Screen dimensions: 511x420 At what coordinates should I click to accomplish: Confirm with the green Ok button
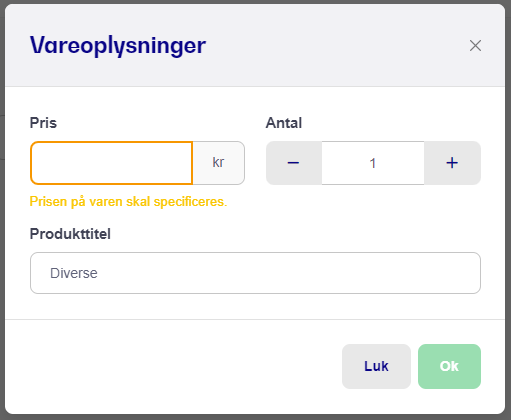449,366
